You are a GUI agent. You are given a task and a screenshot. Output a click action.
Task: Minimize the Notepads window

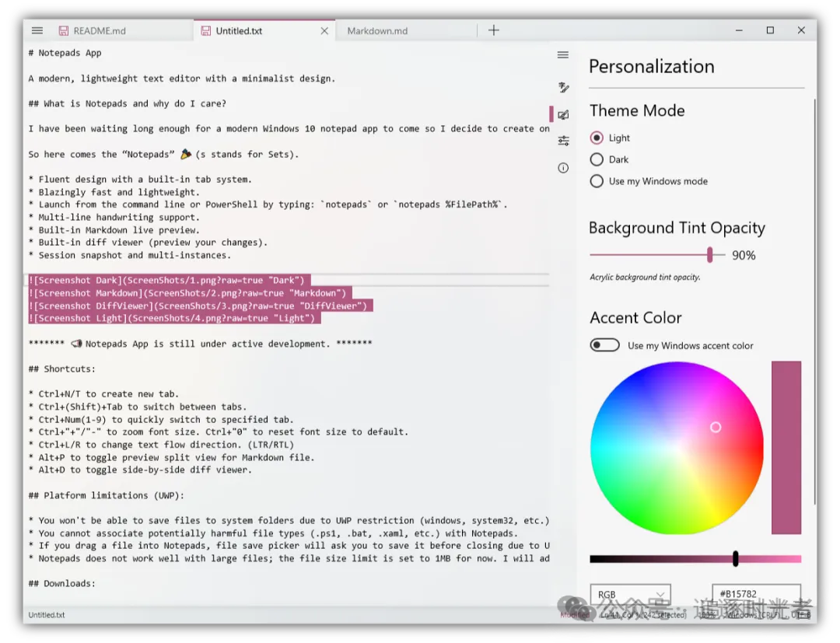pyautogui.click(x=739, y=30)
